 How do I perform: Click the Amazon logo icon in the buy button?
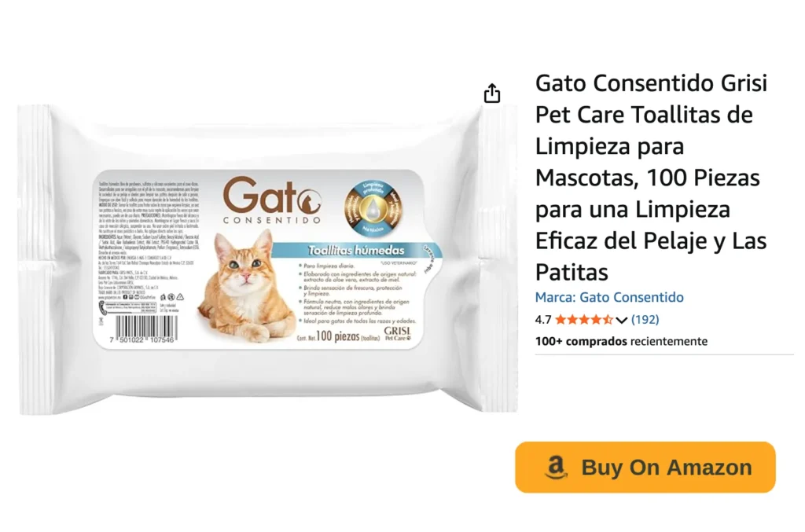(x=556, y=468)
